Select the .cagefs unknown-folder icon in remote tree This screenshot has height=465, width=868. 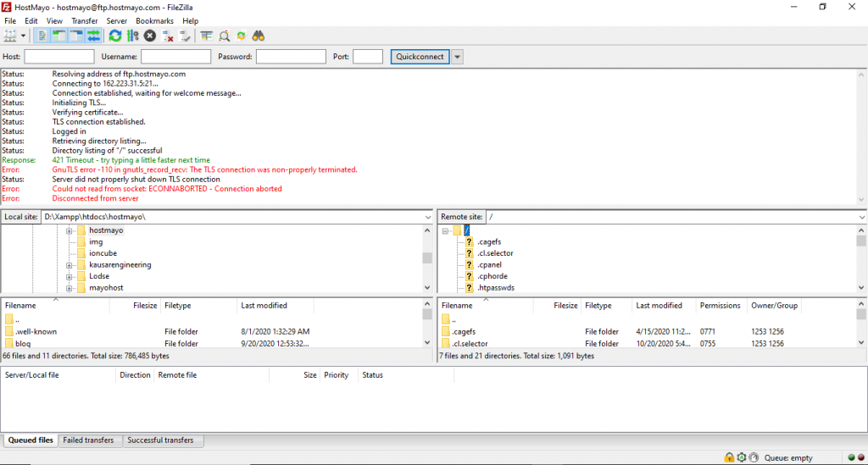tap(469, 241)
